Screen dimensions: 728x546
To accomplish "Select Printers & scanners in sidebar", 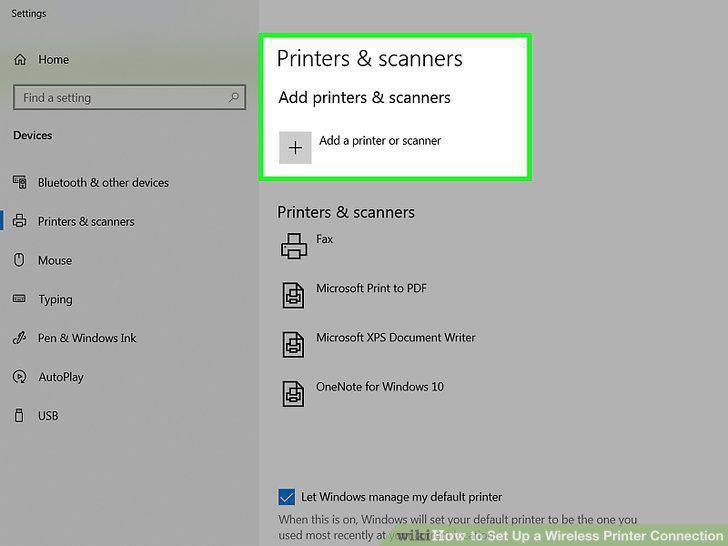I will [x=86, y=221].
